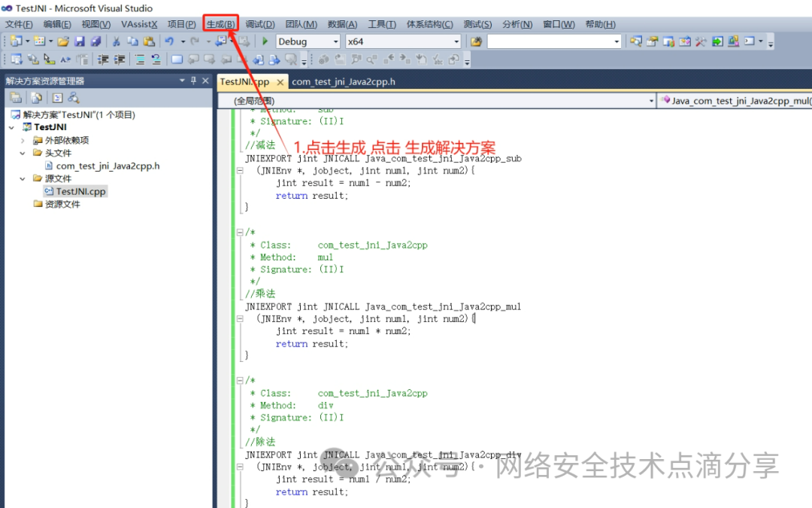The width and height of the screenshot is (812, 508).
Task: Open the 视图(V) menu
Action: (x=95, y=24)
